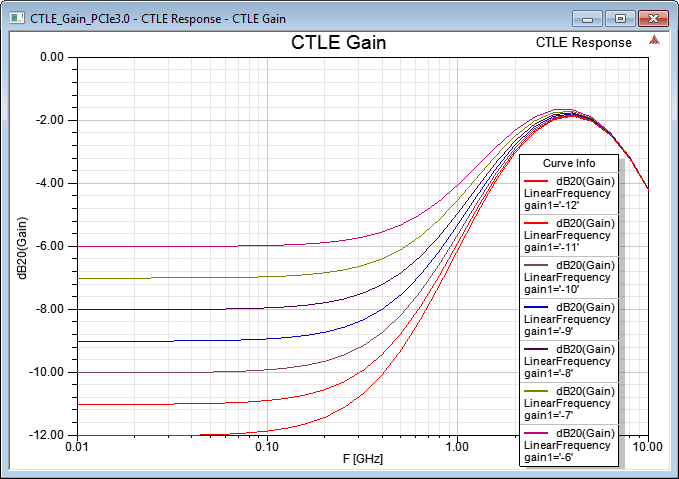Select the dB20(Gain) Y-axis label
The width and height of the screenshot is (679, 479).
[23, 248]
